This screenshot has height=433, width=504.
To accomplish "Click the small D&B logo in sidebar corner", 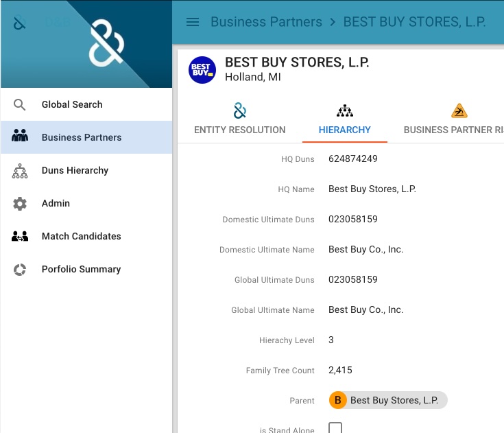I will pos(19,23).
